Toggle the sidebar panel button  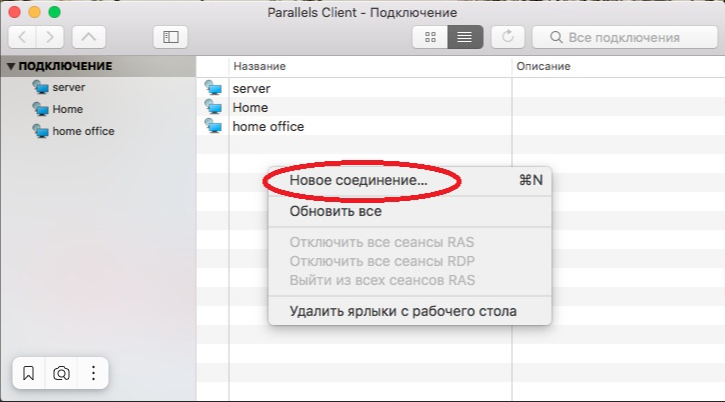click(170, 37)
